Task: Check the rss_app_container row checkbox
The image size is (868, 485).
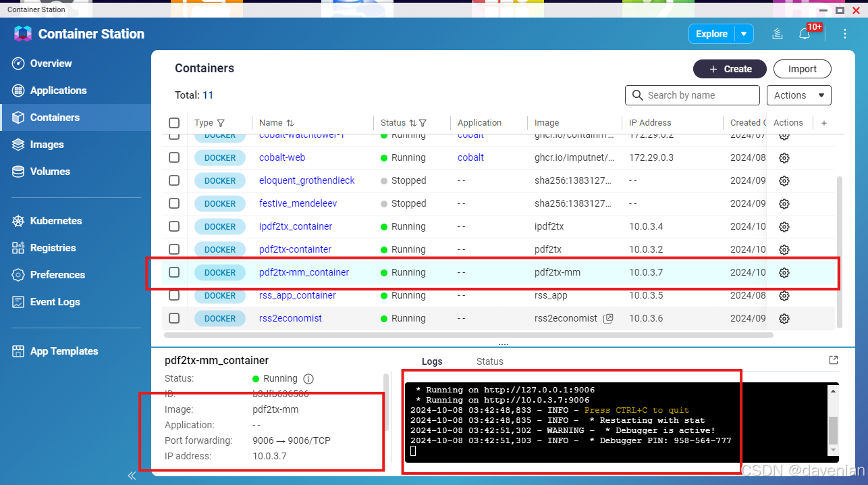Action: (x=174, y=295)
